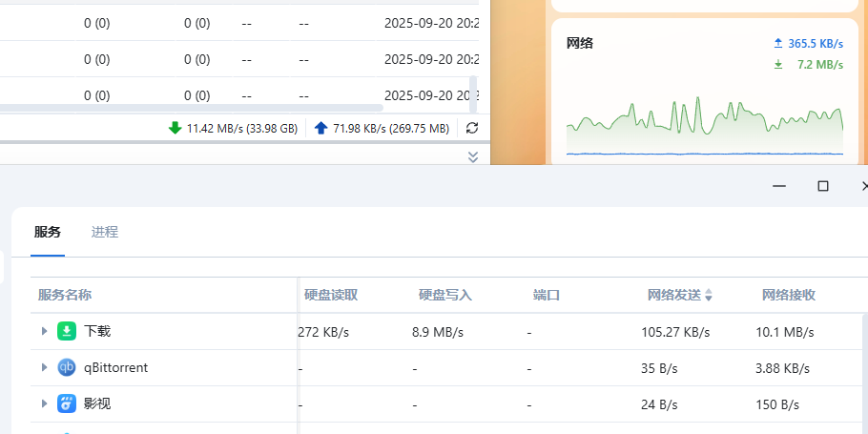Refresh the transfer list with the reload icon
This screenshot has height=434, width=868.
(x=472, y=129)
